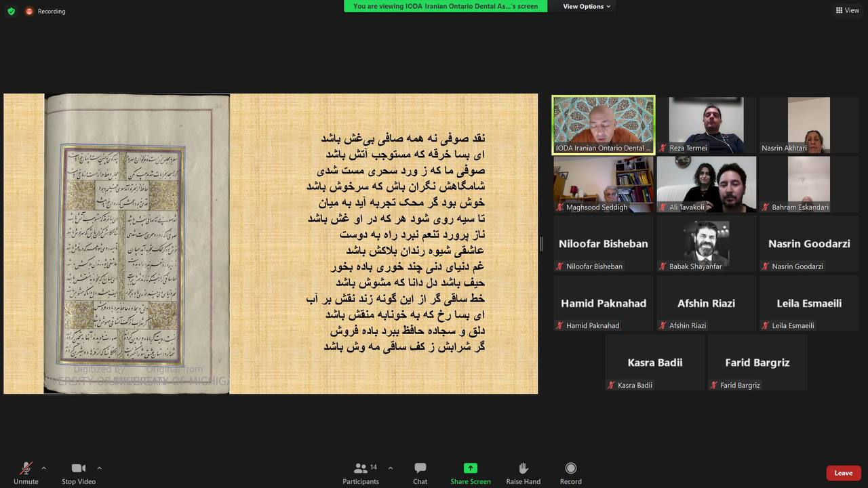Image resolution: width=868 pixels, height=488 pixels.
Task: Select Bahram Eskandari's video tile
Action: pyautogui.click(x=809, y=184)
